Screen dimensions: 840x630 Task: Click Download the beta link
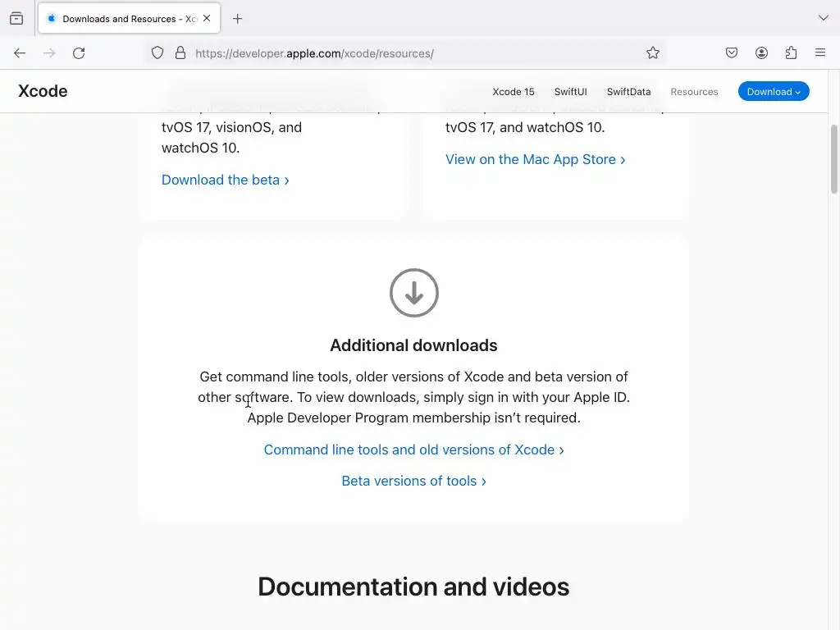(226, 180)
